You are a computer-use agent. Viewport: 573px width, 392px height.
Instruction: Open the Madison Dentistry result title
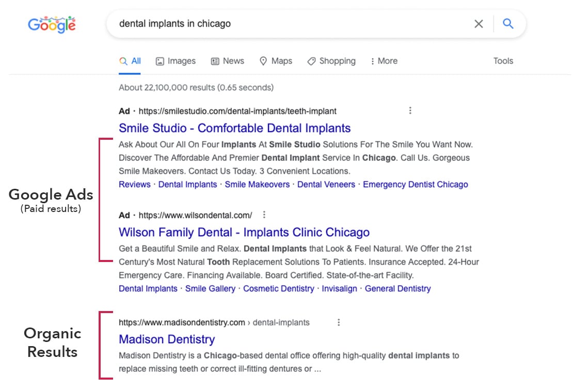(167, 339)
